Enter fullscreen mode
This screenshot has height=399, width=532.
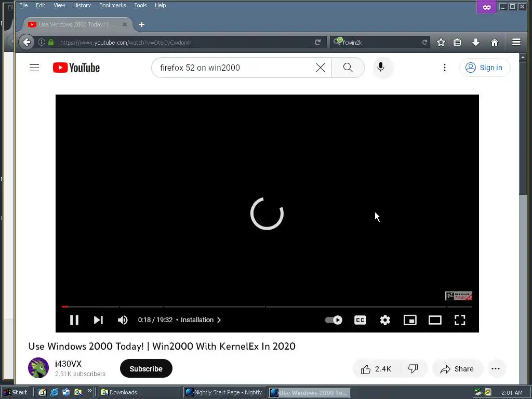click(460, 320)
